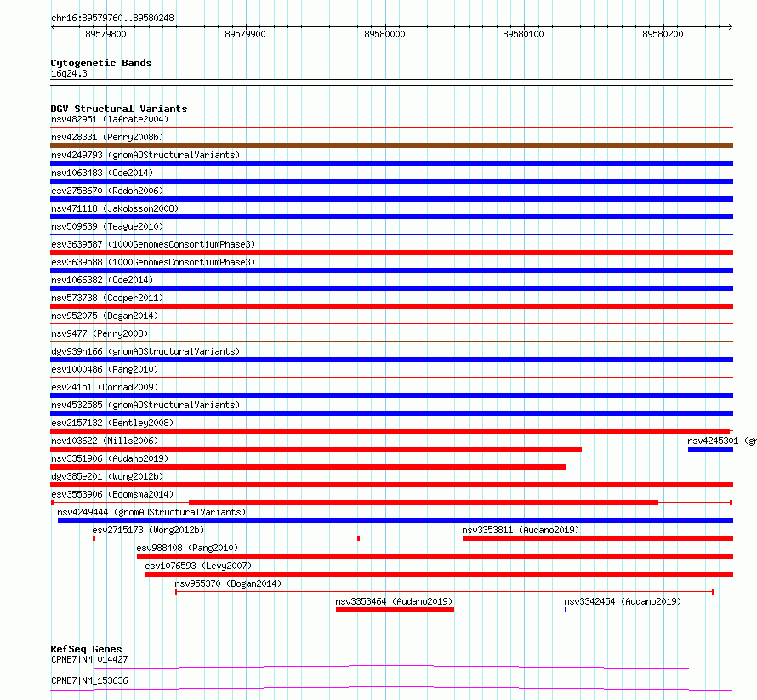
Task: Open variant nsv4249793 (gnomADStructuralVariants) label
Action: (x=145, y=155)
